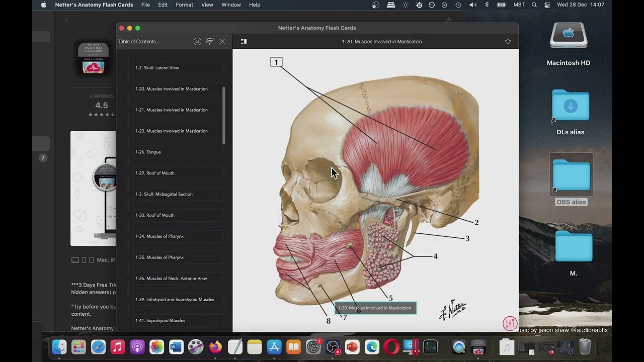Open the Help menu
The height and width of the screenshot is (362, 644).
[x=255, y=5]
